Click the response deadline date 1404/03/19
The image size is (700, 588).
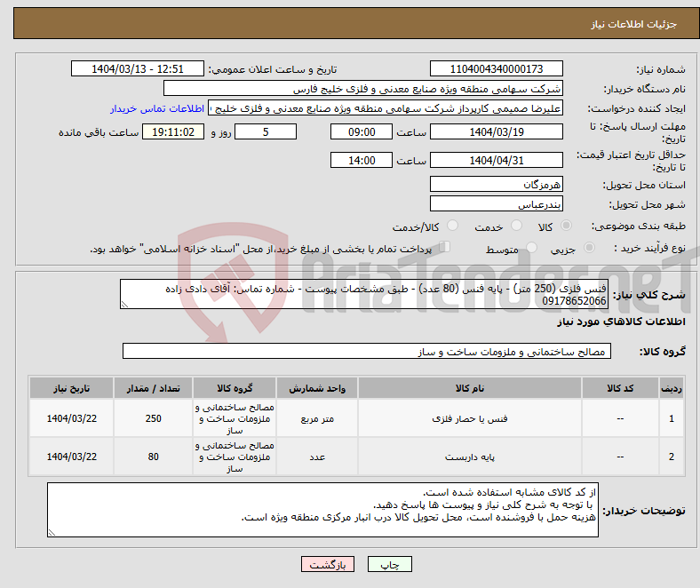(497, 131)
